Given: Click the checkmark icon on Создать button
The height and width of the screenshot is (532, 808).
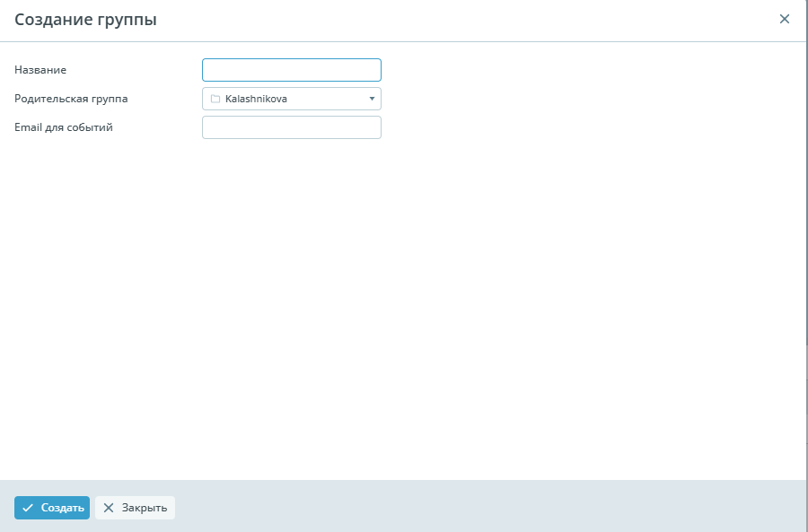Looking at the screenshot, I should (28, 508).
